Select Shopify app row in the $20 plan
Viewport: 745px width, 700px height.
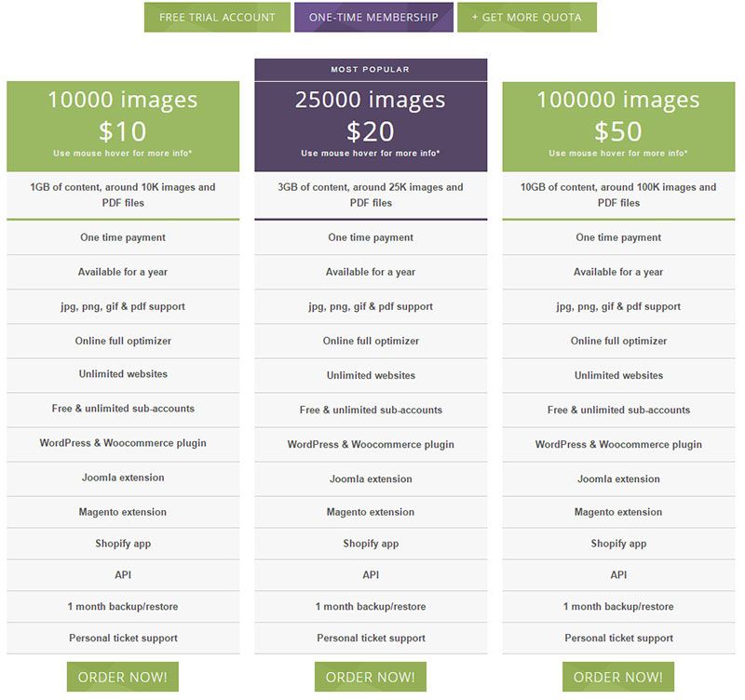pyautogui.click(x=371, y=544)
